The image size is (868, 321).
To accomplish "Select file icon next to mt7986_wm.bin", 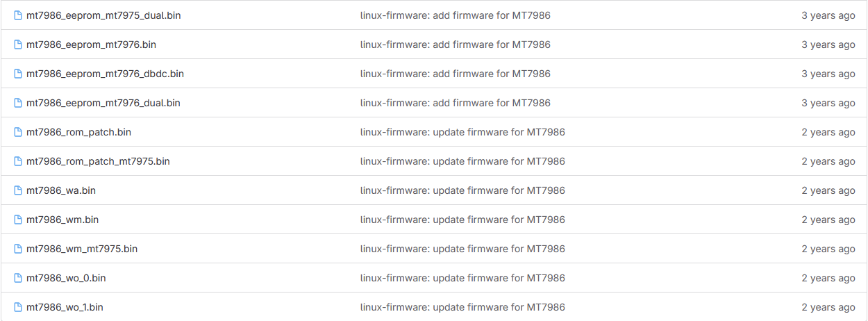I will pos(19,220).
